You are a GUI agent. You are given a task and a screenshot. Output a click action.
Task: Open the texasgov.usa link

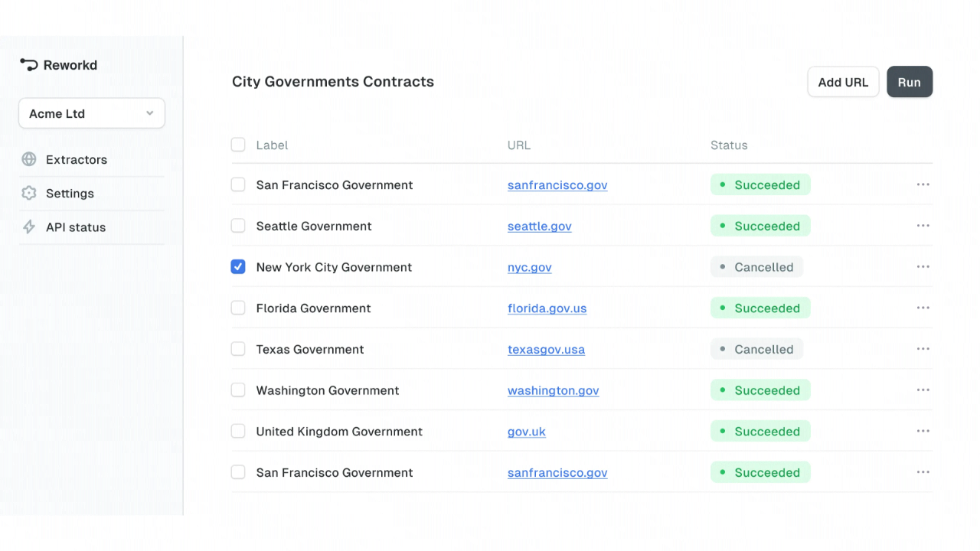pyautogui.click(x=546, y=350)
